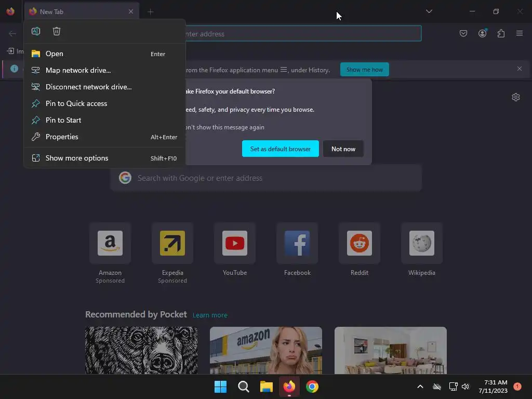Open the living room Pocket story

(x=391, y=351)
